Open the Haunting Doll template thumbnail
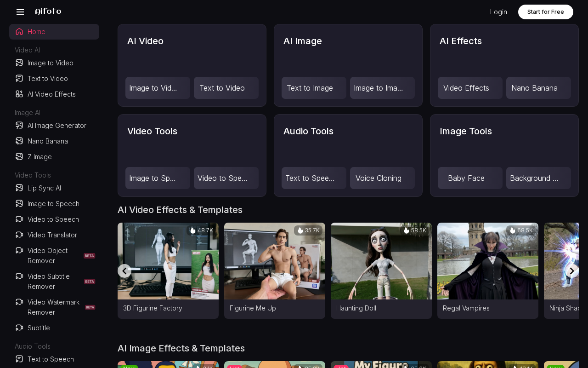This screenshot has width=588, height=368. click(381, 261)
